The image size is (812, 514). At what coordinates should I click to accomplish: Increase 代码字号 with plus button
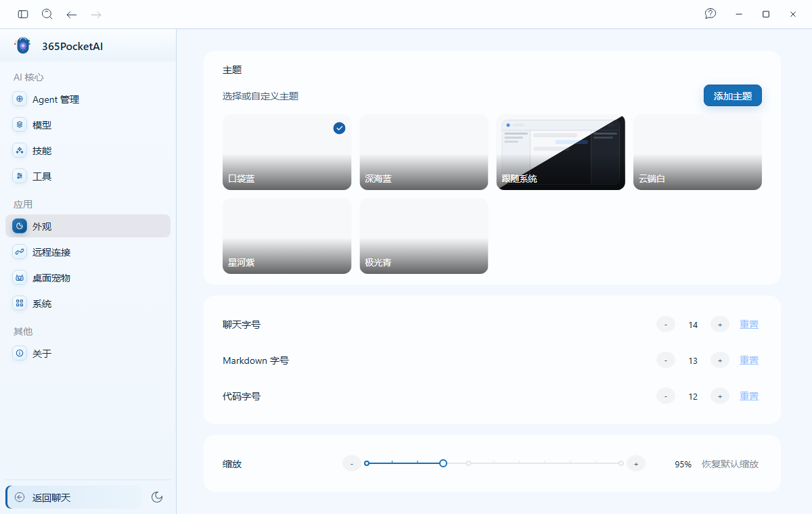click(720, 396)
